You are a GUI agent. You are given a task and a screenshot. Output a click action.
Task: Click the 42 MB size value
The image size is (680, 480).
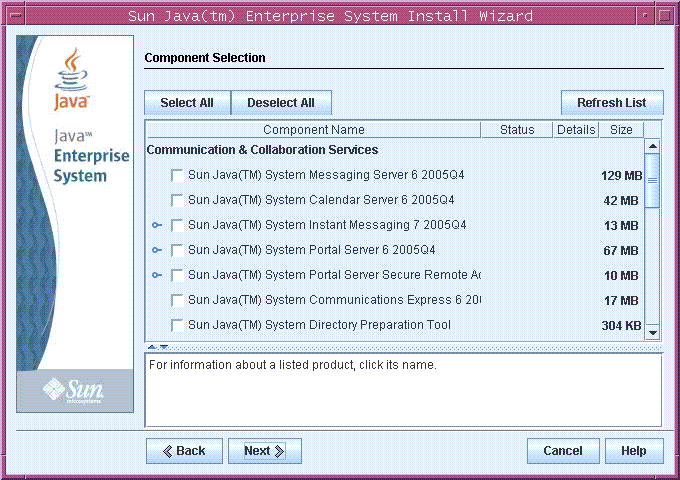tap(621, 201)
